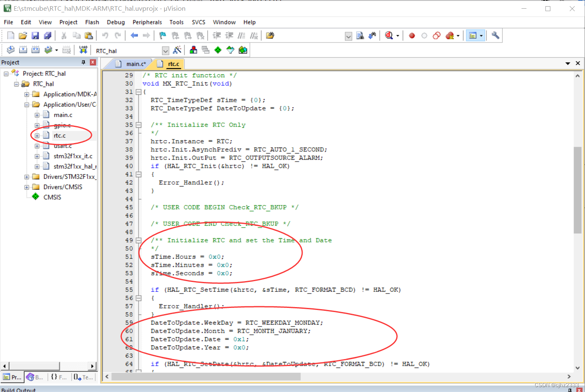Expand main.c file node
This screenshot has height=392, width=585.
pos(37,115)
